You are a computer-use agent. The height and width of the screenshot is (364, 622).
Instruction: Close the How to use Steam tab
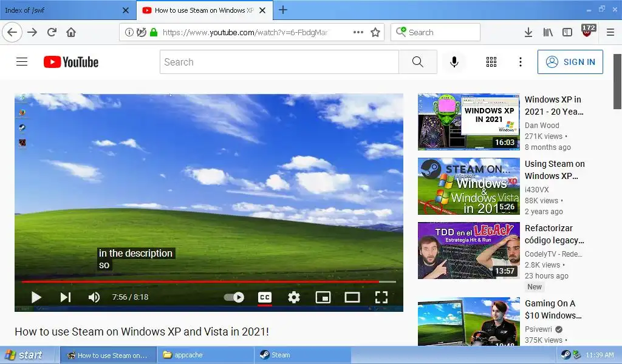pyautogui.click(x=262, y=10)
